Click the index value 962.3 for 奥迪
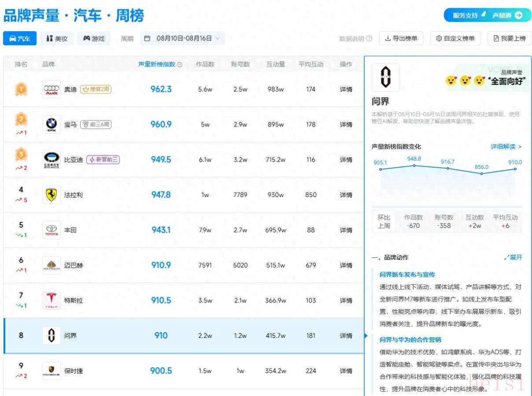The image size is (532, 396). click(161, 89)
